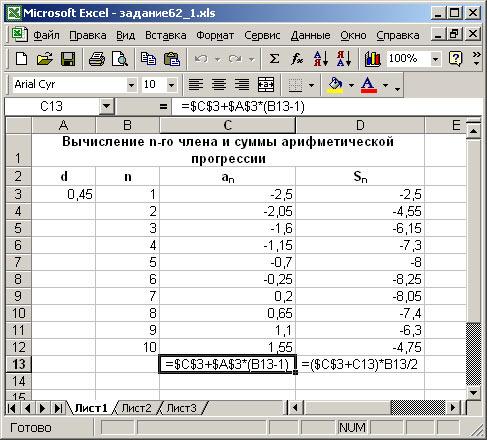Image resolution: width=487 pixels, height=440 pixels.
Task: Open the Fill Color palette dropdown arrow
Action: (x=351, y=85)
